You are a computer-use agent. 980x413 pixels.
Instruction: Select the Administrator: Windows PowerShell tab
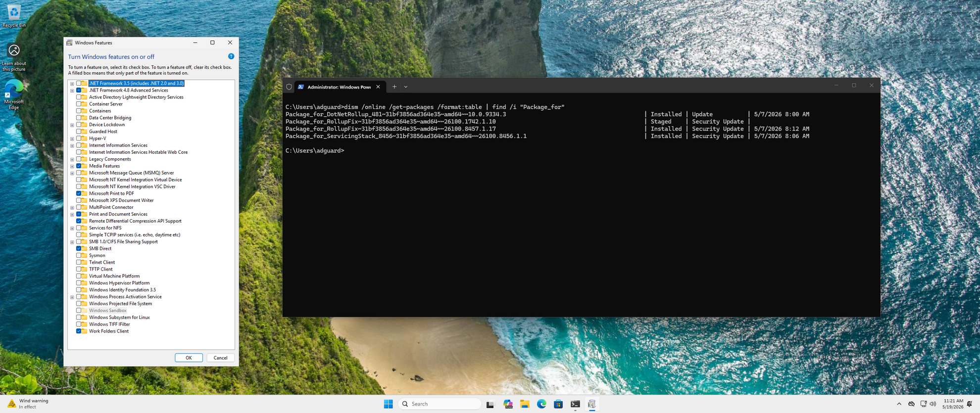pos(339,87)
